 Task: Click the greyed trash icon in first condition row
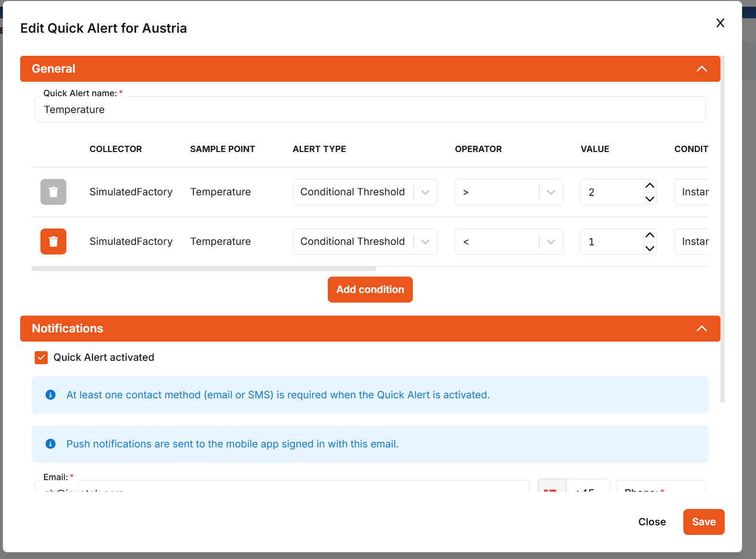click(x=53, y=192)
